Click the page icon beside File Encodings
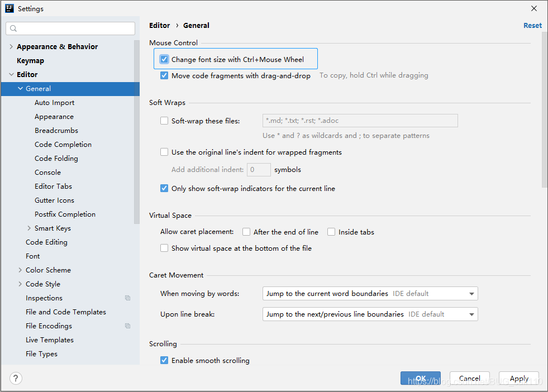Screen dimensions: 548x392 point(127,326)
